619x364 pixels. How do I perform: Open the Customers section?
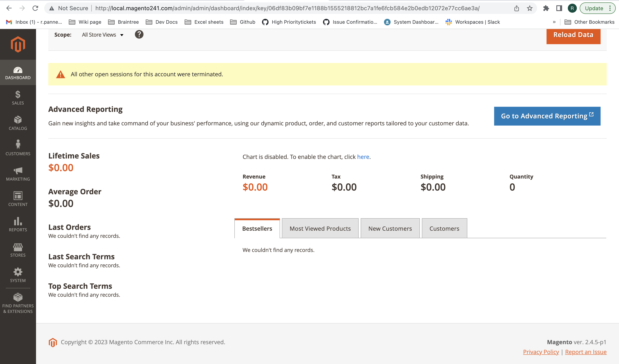[18, 148]
